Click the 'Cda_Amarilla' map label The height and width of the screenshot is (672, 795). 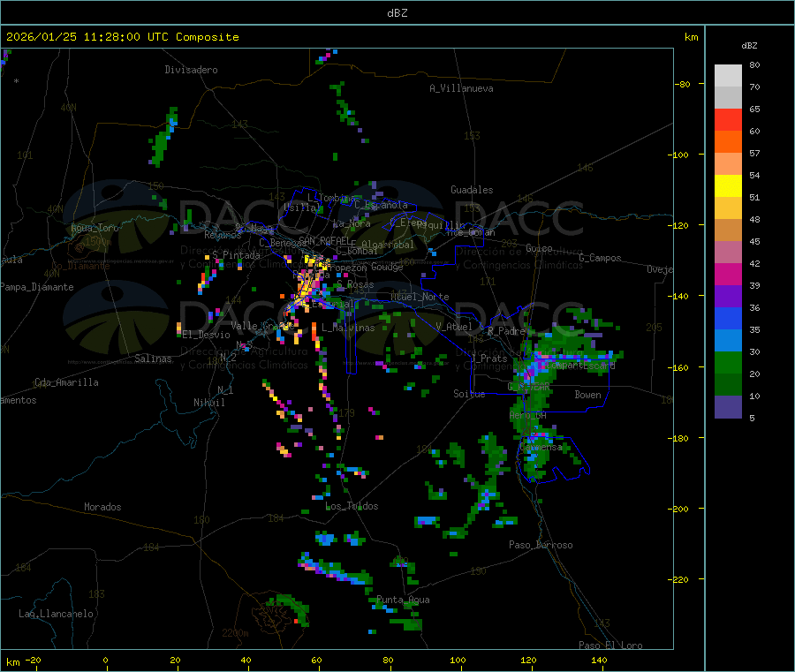(66, 382)
